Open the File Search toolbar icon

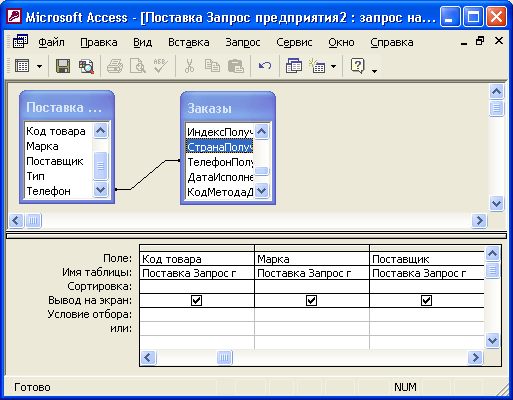(x=86, y=66)
